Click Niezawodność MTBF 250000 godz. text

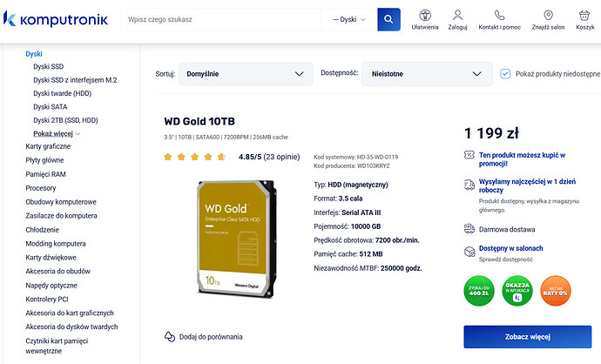(368, 268)
